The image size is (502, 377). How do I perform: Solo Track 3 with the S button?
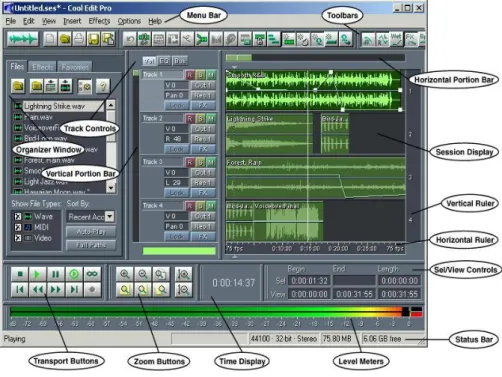click(x=200, y=162)
